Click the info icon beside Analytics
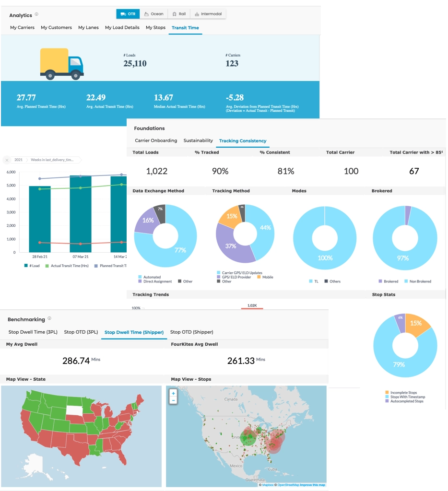This screenshot has height=491, width=448. (x=36, y=14)
